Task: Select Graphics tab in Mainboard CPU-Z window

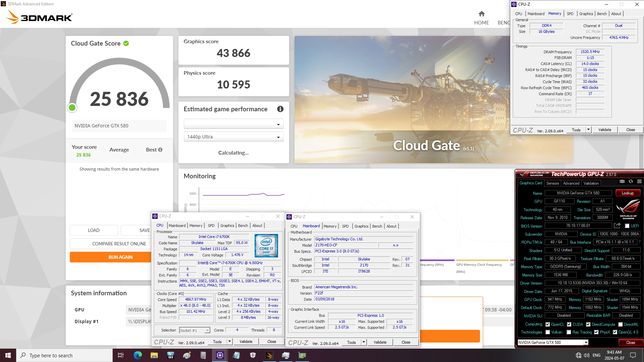Action: point(362,226)
